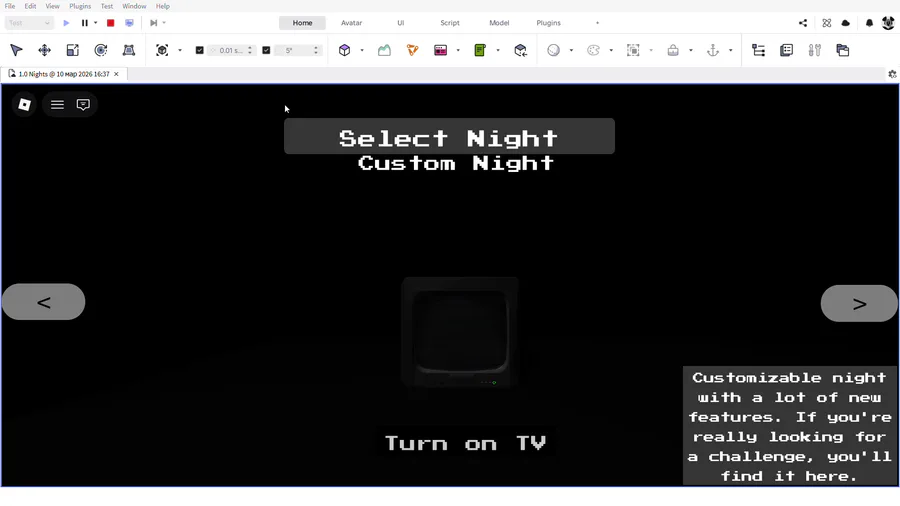The height and width of the screenshot is (506, 900).
Task: Click the green Script icon
Action: pos(480,50)
